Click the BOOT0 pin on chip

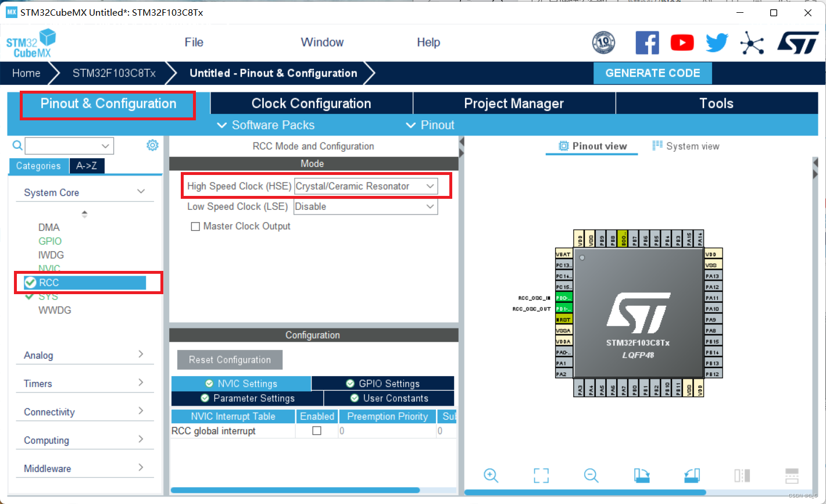(623, 238)
